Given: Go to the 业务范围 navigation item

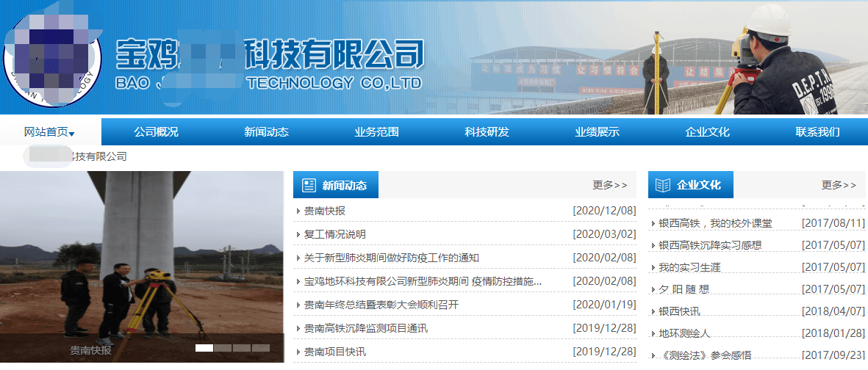Looking at the screenshot, I should tap(376, 132).
